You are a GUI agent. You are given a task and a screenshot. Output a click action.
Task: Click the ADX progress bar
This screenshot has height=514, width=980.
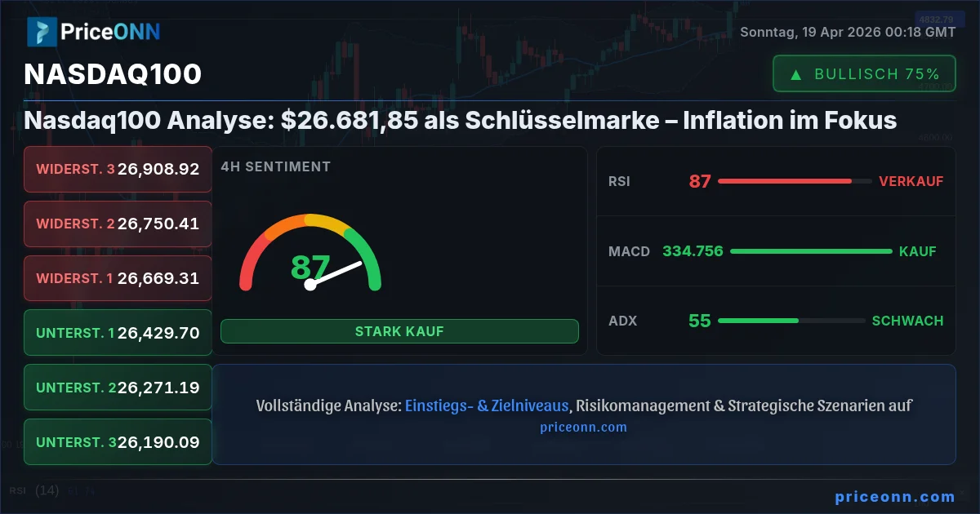click(791, 321)
